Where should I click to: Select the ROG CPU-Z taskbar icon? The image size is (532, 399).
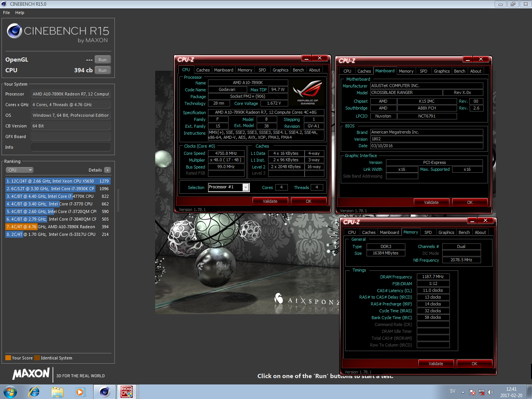(x=127, y=392)
